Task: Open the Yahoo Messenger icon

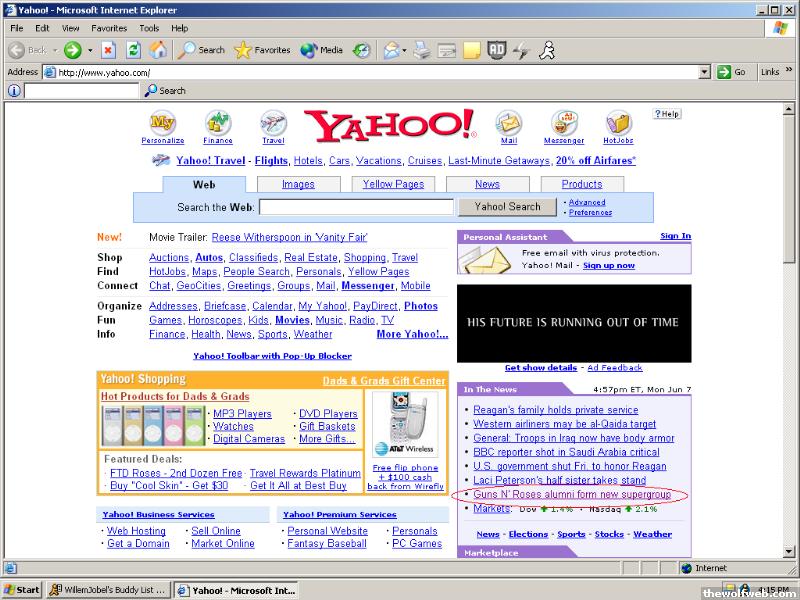Action: coord(564,123)
